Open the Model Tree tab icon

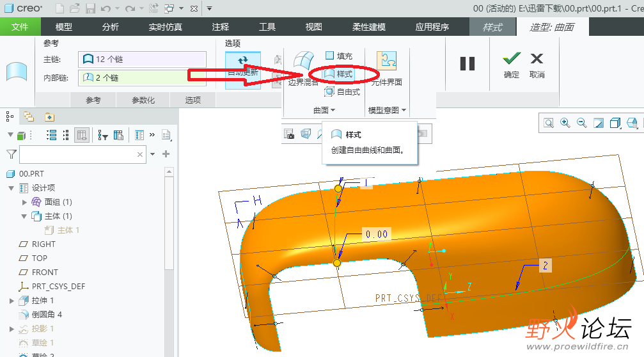pyautogui.click(x=10, y=117)
